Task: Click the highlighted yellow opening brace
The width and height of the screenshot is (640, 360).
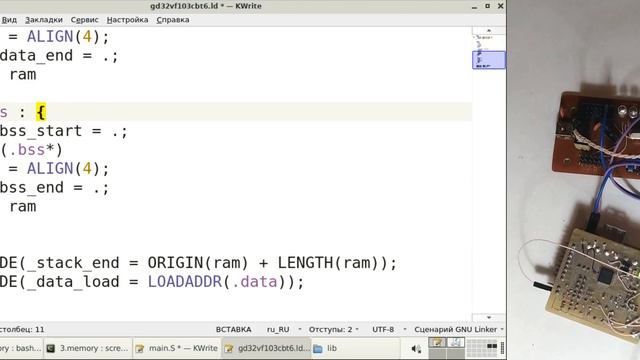Action: [x=41, y=112]
